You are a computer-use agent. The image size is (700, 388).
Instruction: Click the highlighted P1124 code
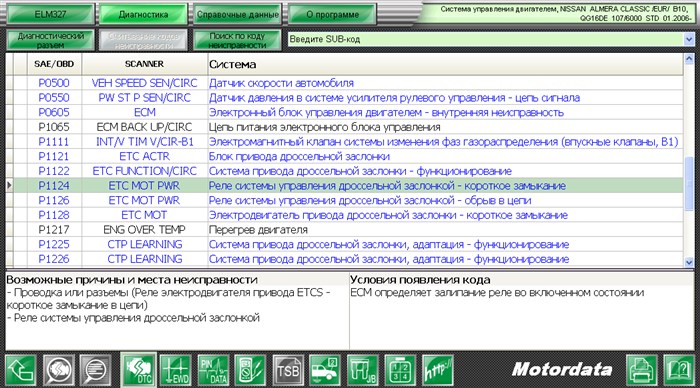[x=54, y=186]
